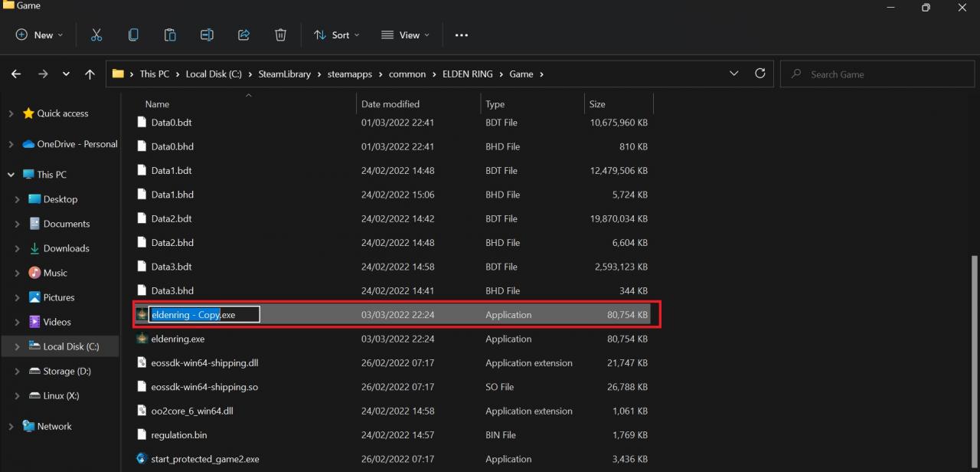Click SteamLibrary in the address path
This screenshot has width=980, height=472.
(284, 74)
